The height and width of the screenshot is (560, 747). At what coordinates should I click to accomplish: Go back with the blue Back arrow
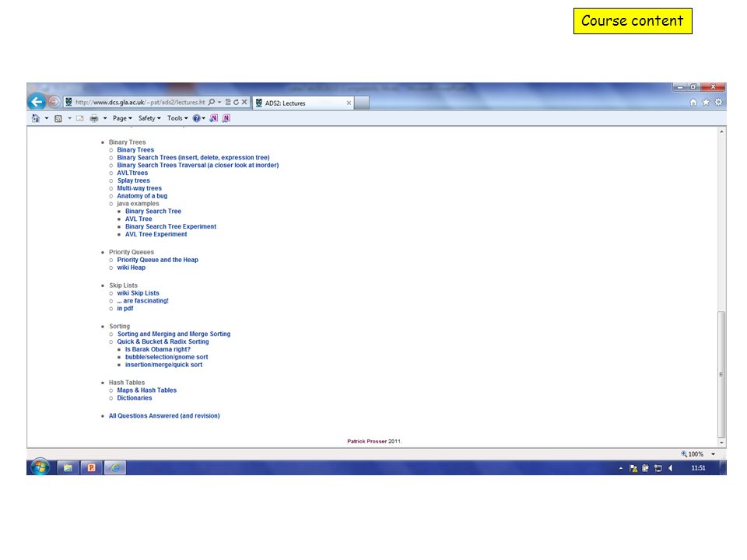point(37,101)
